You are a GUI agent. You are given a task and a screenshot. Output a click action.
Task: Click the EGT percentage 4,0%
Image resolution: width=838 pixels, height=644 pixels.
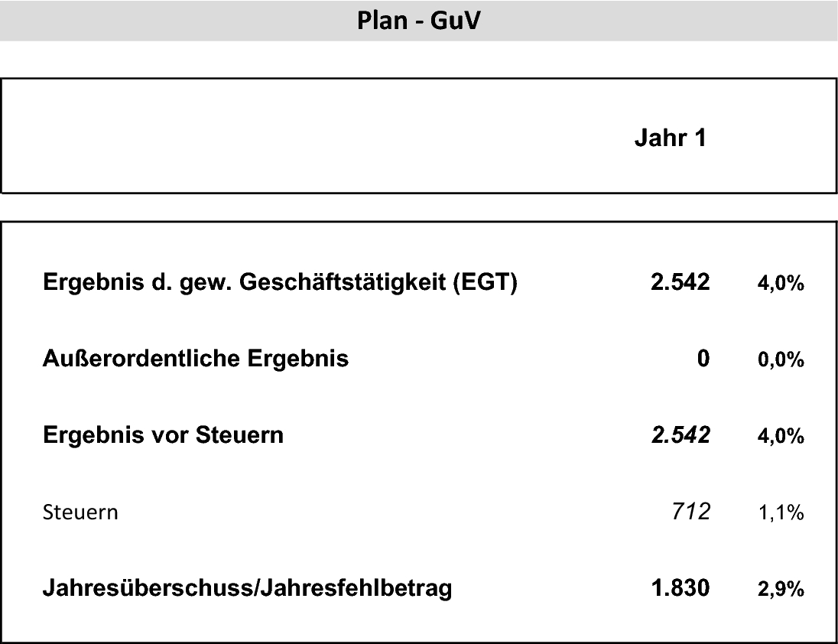coord(781,283)
